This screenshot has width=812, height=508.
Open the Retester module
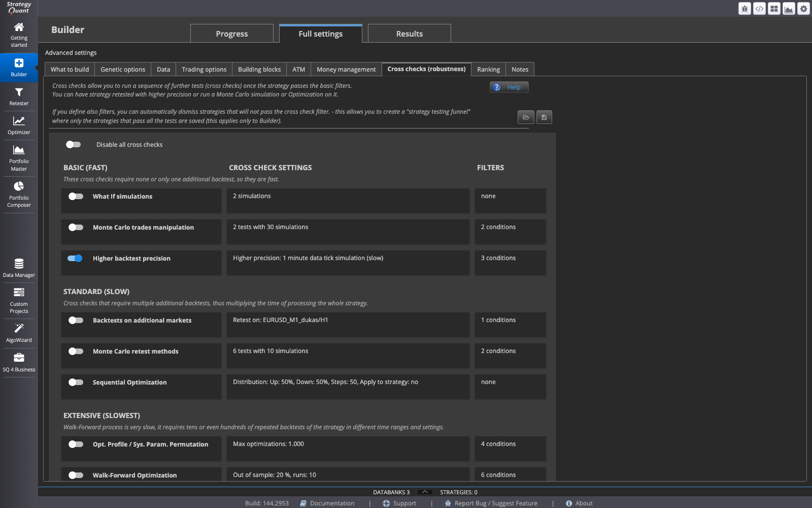19,97
